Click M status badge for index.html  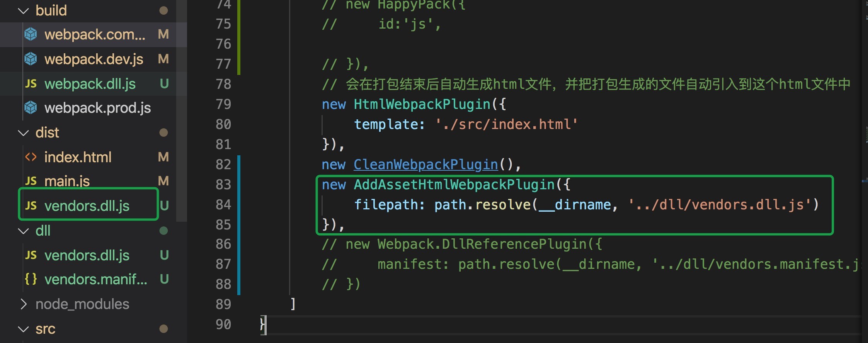(x=163, y=157)
